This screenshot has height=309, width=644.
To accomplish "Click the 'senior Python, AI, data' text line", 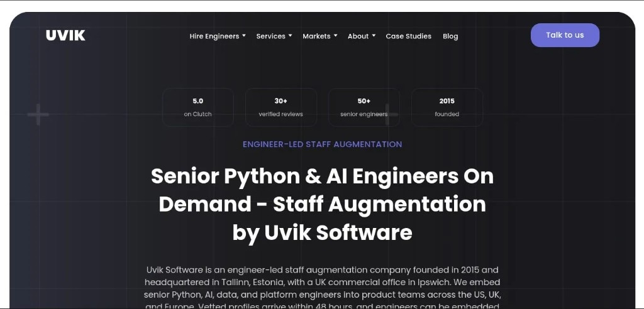I will pyautogui.click(x=322, y=295).
